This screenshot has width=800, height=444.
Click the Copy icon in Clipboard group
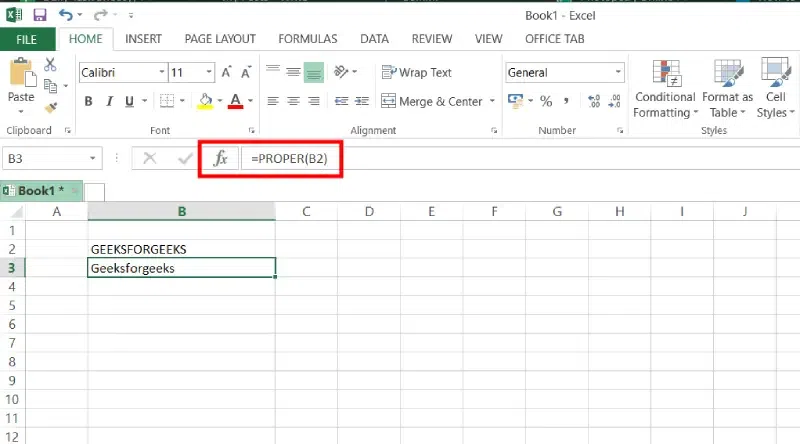pyautogui.click(x=50, y=86)
